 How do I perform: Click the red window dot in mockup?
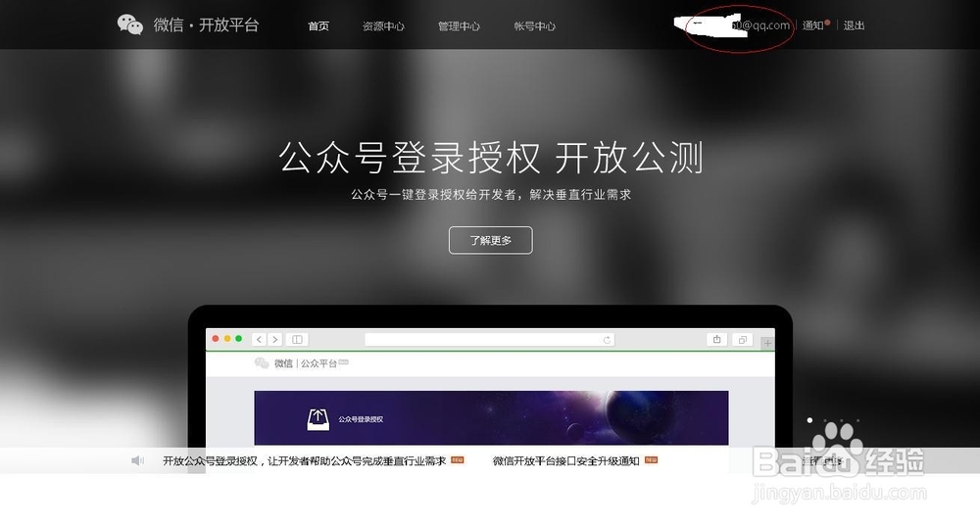click(x=216, y=339)
